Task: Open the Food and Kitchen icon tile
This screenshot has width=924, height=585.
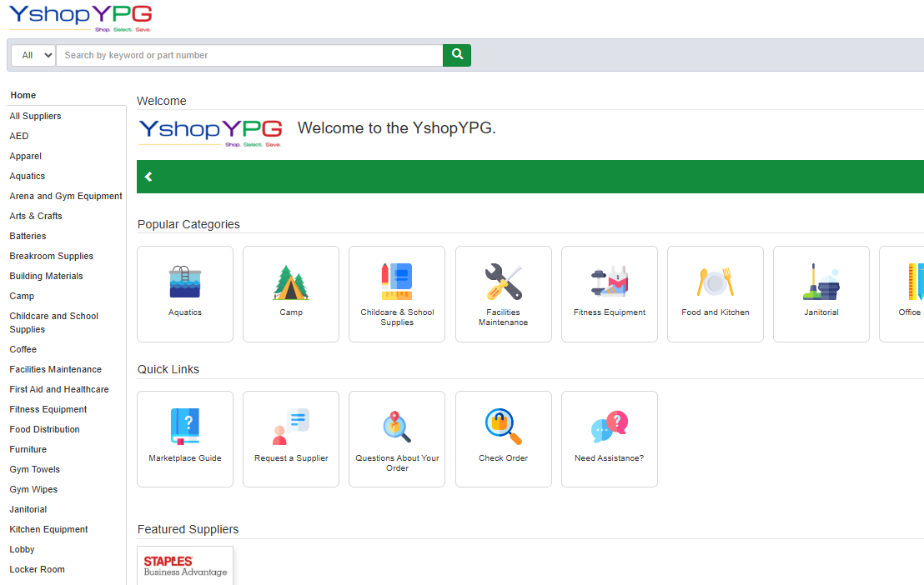Action: [x=715, y=282]
